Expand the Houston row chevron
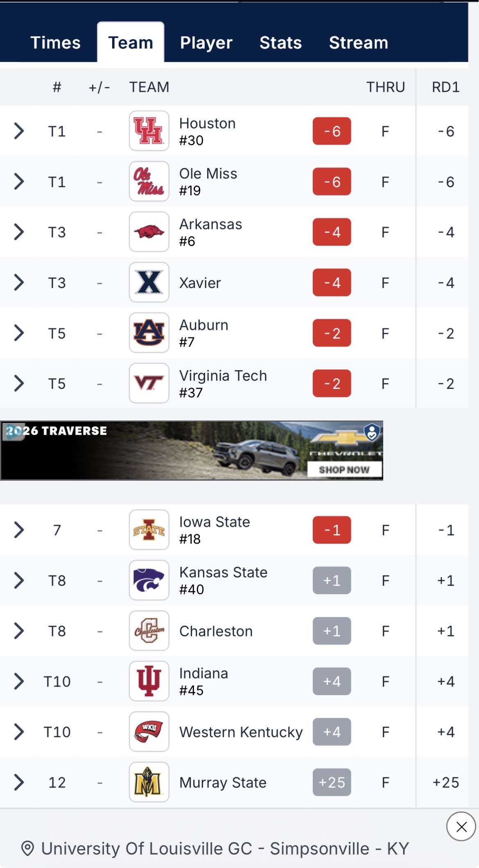479x868 pixels. (x=19, y=131)
